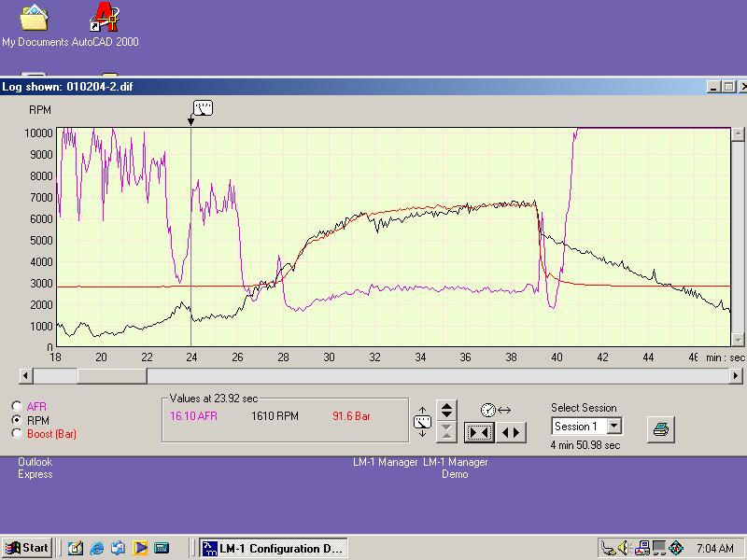Select the Boost (Bar) radio button
The height and width of the screenshot is (560, 747).
[x=17, y=433]
